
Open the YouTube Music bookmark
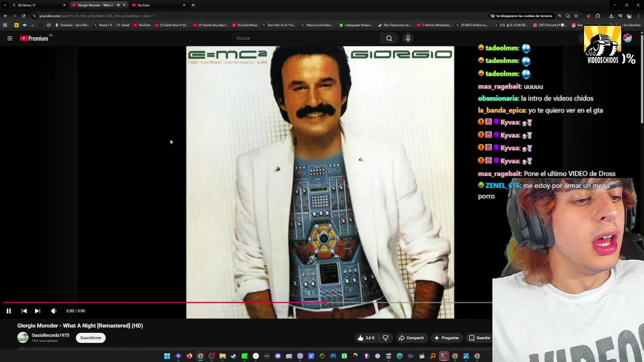tap(245, 25)
